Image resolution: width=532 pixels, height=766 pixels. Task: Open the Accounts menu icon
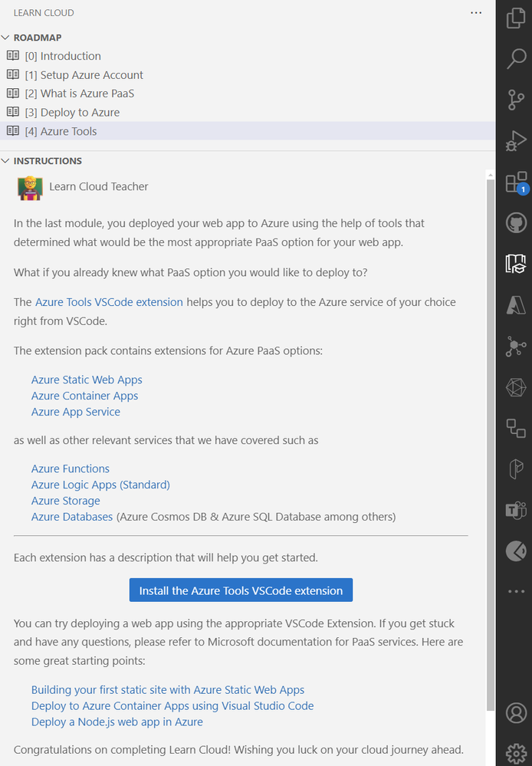click(x=516, y=713)
